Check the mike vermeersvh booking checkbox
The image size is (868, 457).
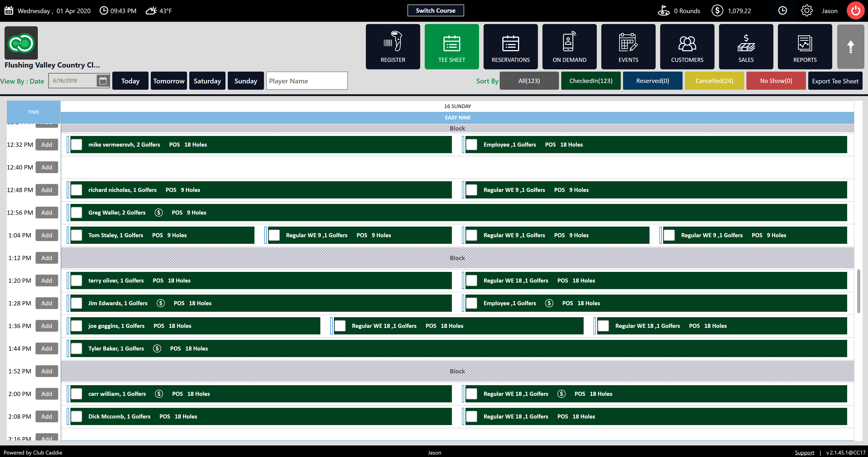pos(77,144)
